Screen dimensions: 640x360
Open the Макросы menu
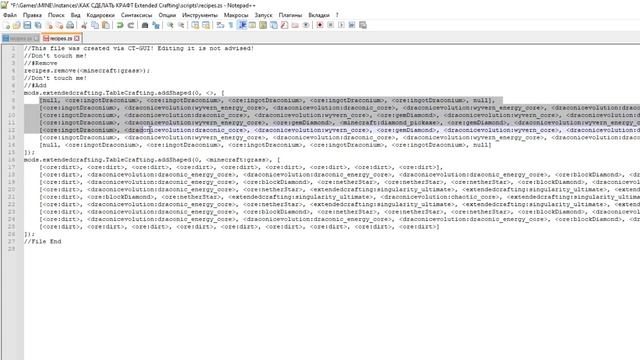236,15
